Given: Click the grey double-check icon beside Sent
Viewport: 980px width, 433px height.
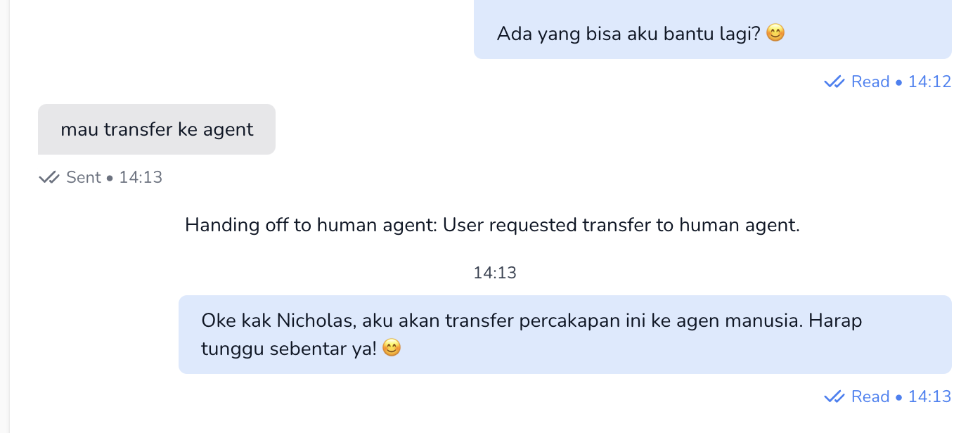Looking at the screenshot, I should point(49,178).
